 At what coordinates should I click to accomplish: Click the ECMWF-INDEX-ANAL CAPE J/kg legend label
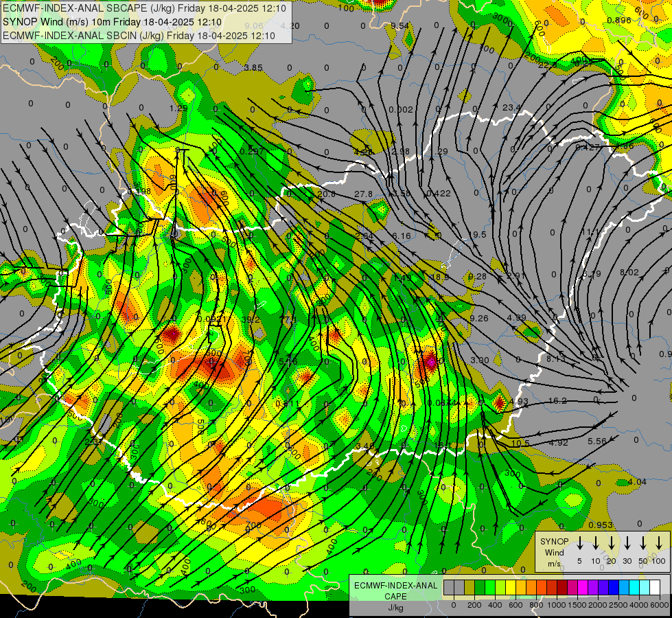pos(395,597)
